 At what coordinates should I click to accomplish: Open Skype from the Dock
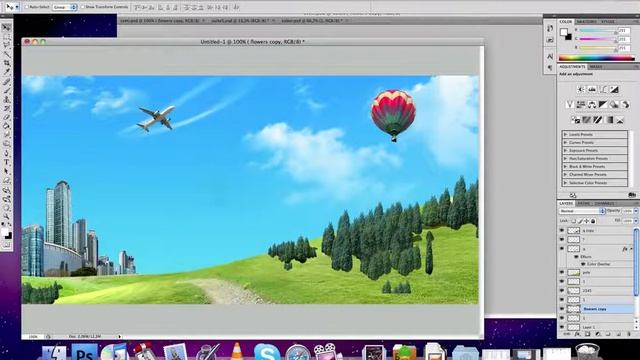click(x=267, y=352)
